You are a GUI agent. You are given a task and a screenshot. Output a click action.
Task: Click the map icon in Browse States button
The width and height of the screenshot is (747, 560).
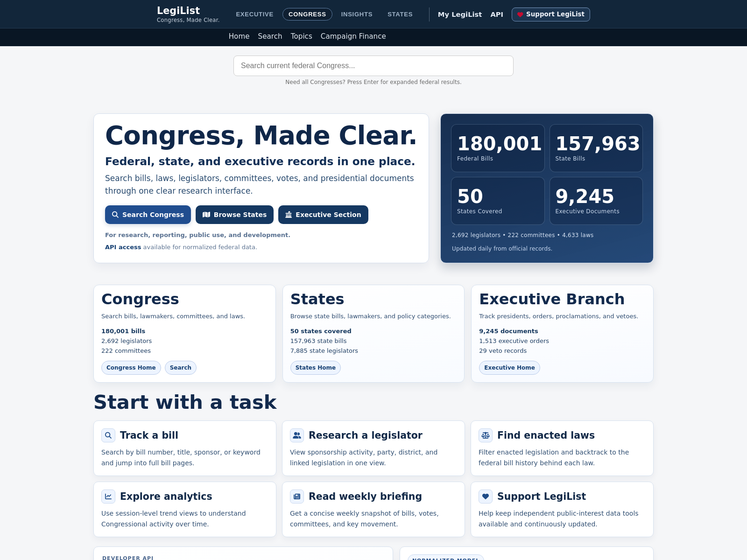(x=206, y=215)
